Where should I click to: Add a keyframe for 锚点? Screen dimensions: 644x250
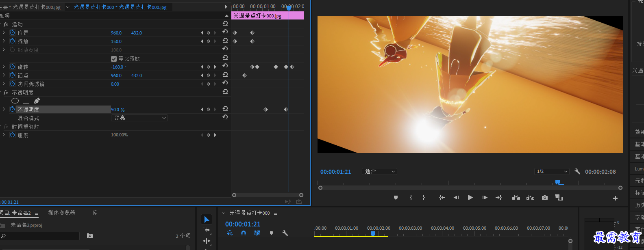tap(209, 75)
